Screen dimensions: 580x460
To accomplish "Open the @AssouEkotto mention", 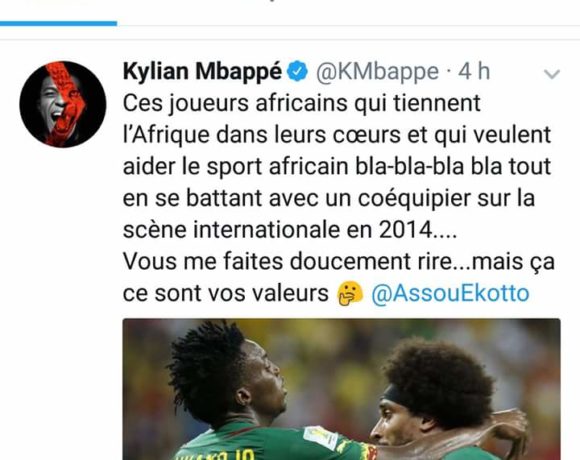I will (450, 294).
